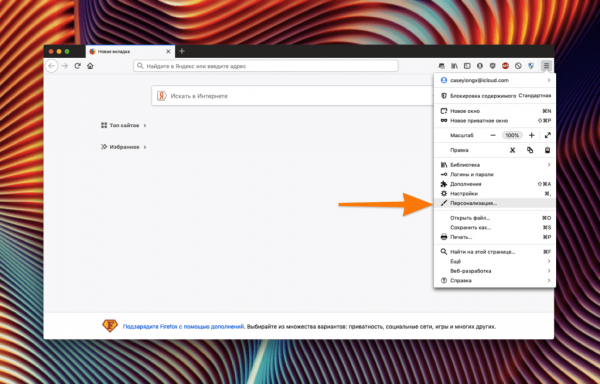
Task: Click the Yandex logo in search box
Action: (x=161, y=96)
